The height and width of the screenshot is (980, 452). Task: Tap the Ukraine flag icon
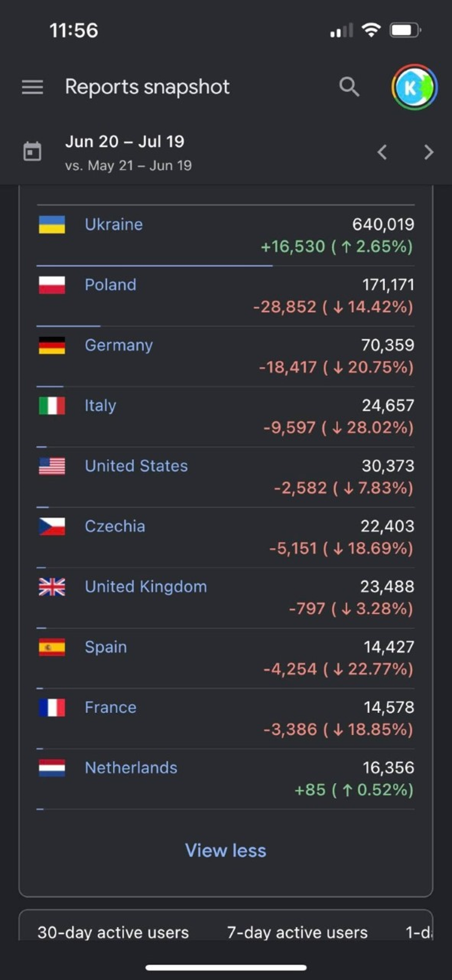pyautogui.click(x=52, y=224)
